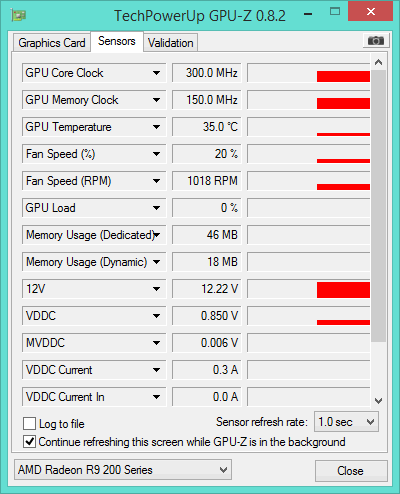Screen dimensions: 400x494
Task: Open the Sensor refresh rate combo box
Action: [x=346, y=422]
